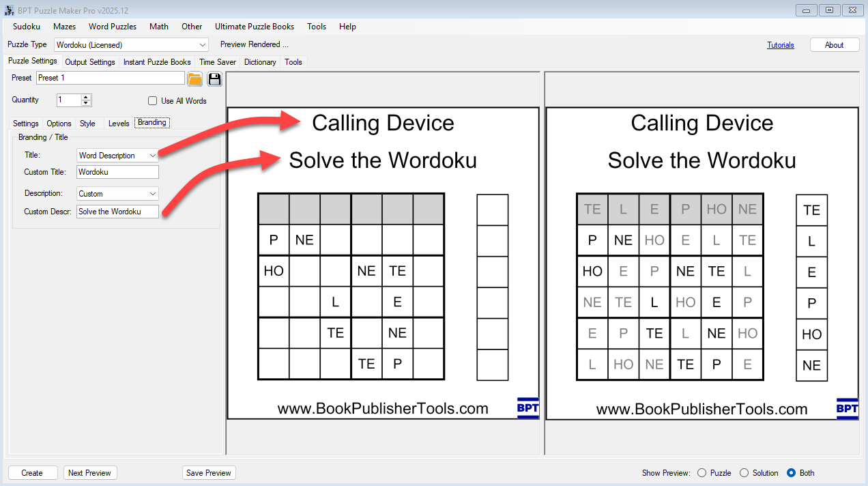Increase the Quantity with up arrow
The height and width of the screenshot is (486, 868).
(x=86, y=97)
